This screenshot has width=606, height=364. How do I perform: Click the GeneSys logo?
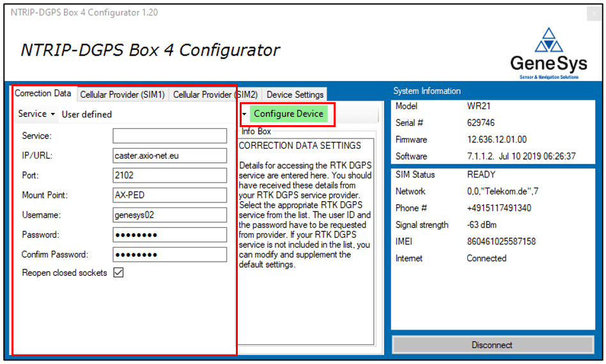(549, 53)
